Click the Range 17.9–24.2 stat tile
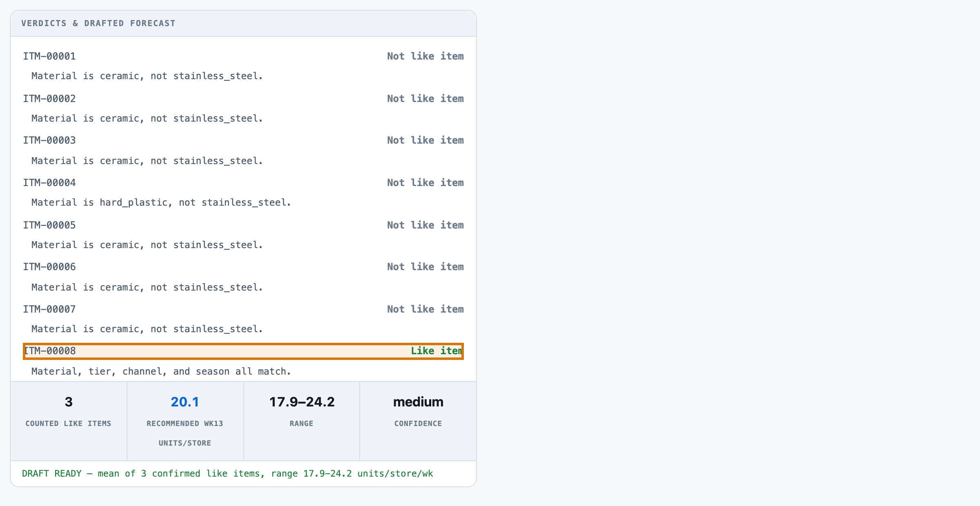 (302, 421)
